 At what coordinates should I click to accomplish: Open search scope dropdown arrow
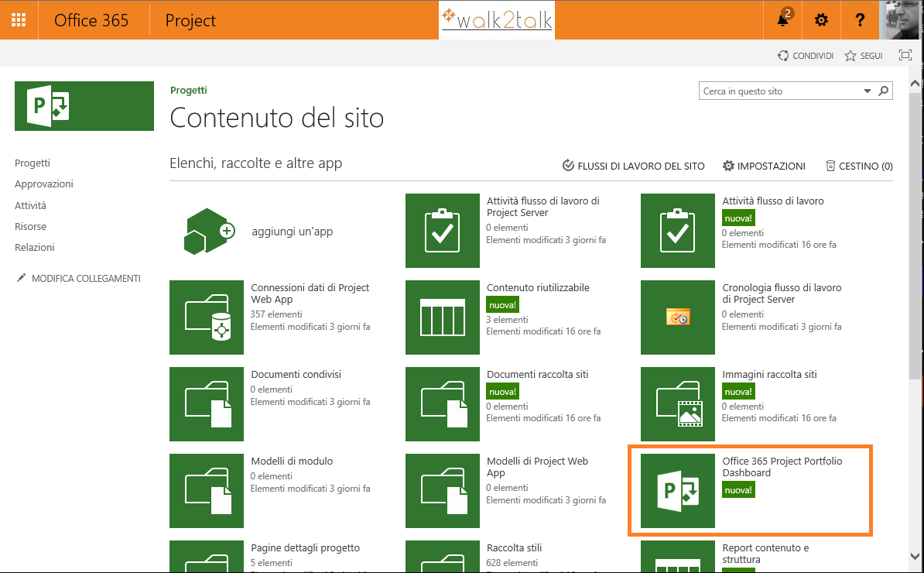pos(868,91)
